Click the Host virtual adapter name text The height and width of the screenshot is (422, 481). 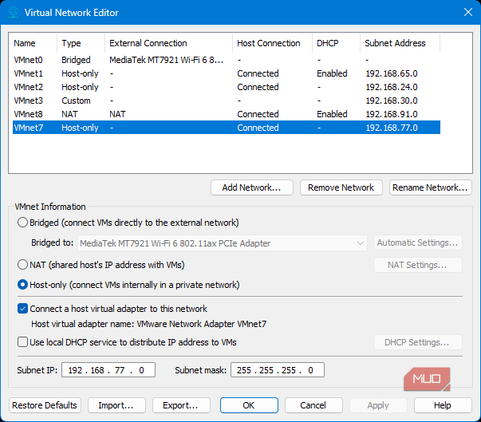(149, 324)
